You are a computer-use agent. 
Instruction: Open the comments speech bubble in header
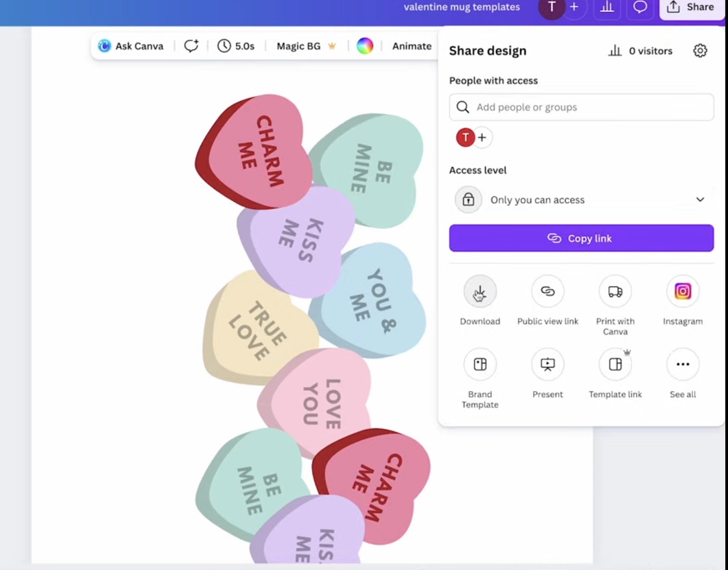[x=640, y=7]
